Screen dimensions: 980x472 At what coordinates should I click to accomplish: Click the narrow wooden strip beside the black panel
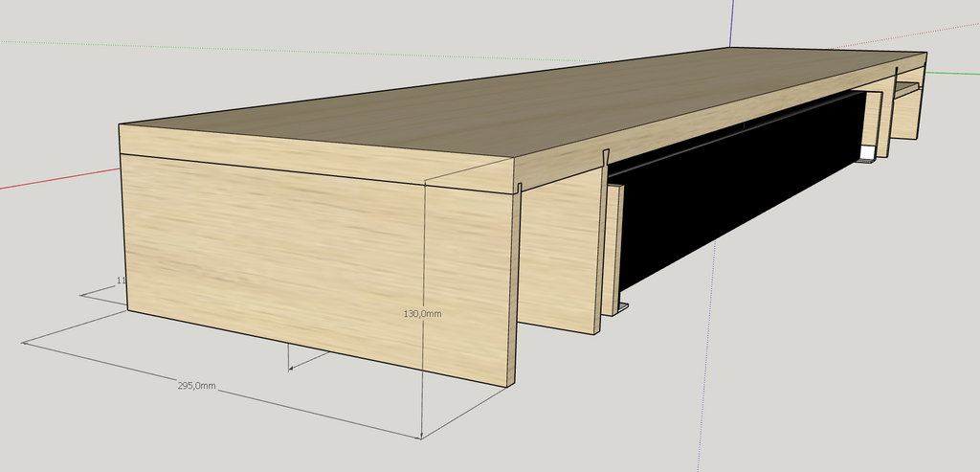coord(613,248)
